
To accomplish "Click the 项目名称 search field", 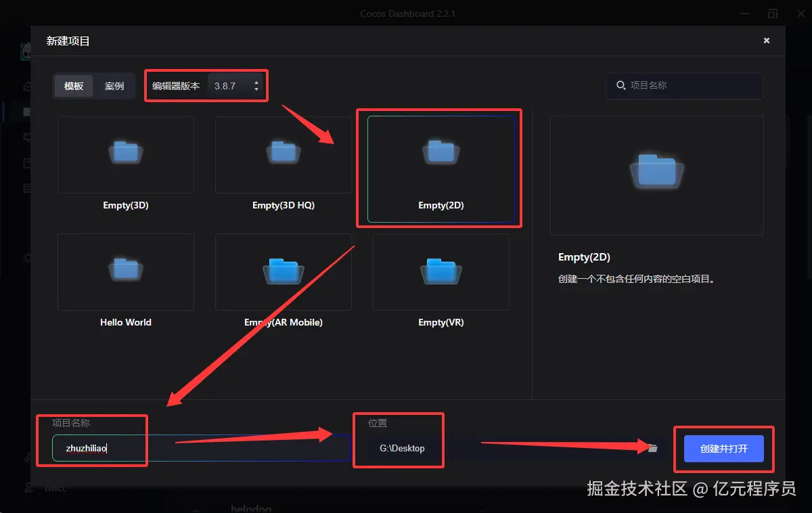I will (x=685, y=85).
